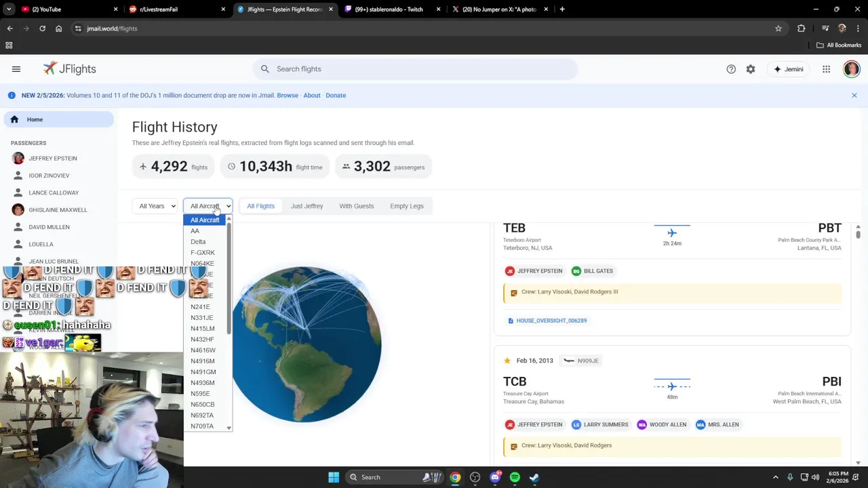Screen dimensions: 868x488
Task: Click the aircraft list scroll-down arrow
Action: click(229, 428)
